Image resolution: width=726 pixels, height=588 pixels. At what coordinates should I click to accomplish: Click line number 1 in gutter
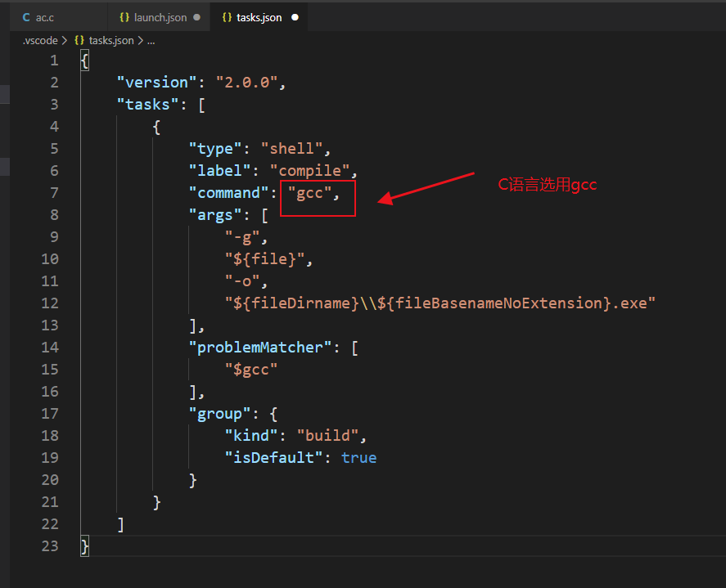pyautogui.click(x=54, y=61)
